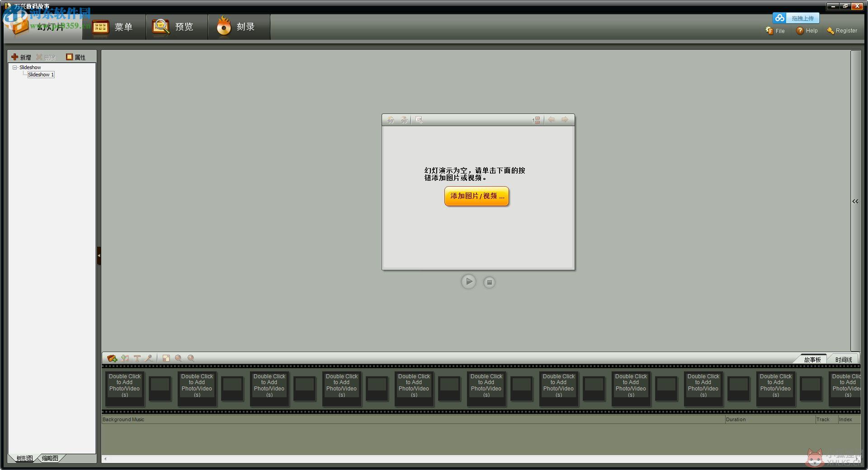Screen dimensions: 868x470
Task: Switch to 树形图 tree view tab
Action: pos(24,458)
